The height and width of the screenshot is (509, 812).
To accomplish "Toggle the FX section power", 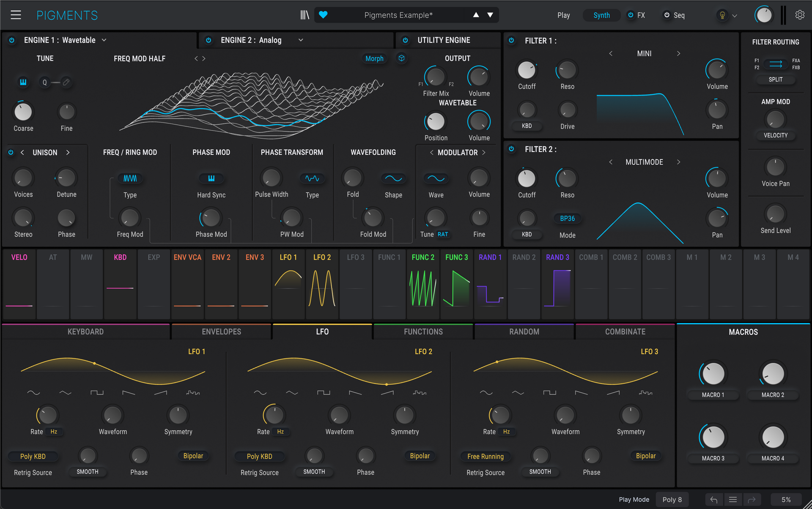I will pyautogui.click(x=631, y=15).
